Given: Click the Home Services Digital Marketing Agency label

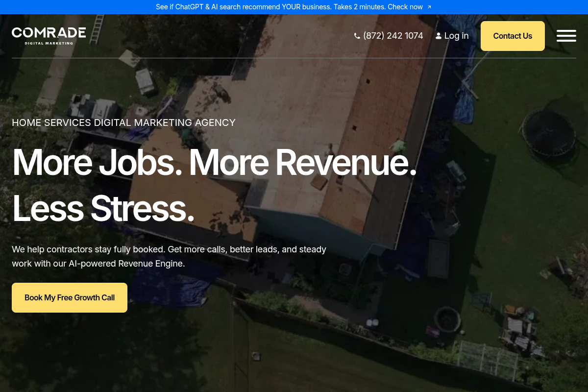Looking at the screenshot, I should tap(123, 122).
